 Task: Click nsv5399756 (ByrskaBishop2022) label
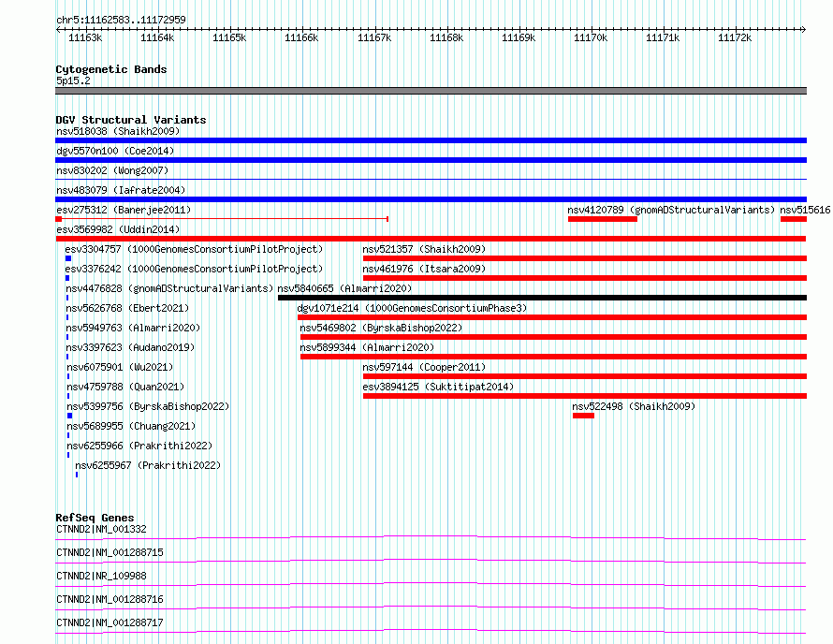(148, 406)
